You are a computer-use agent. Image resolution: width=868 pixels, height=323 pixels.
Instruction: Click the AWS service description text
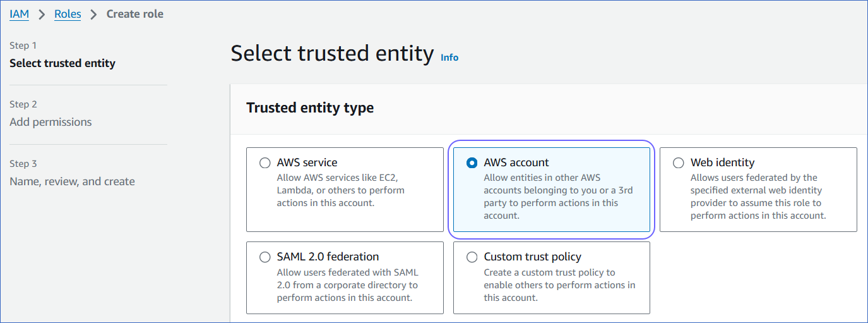pyautogui.click(x=341, y=190)
